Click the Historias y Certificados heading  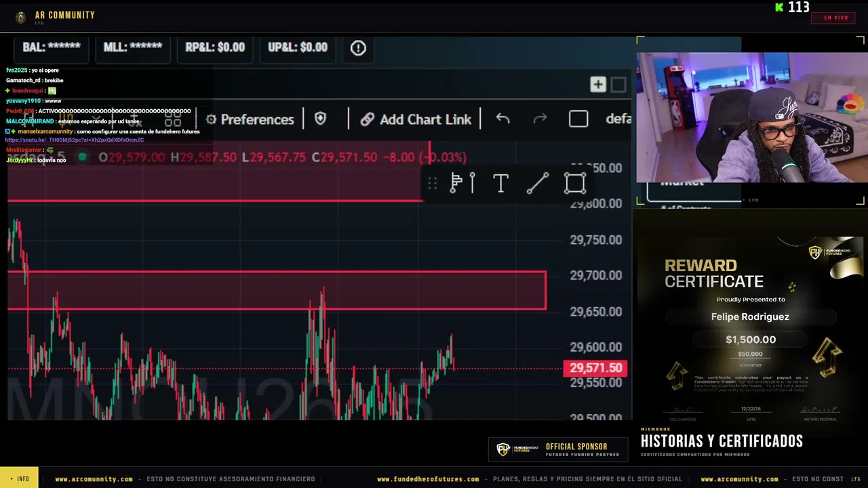click(x=722, y=441)
